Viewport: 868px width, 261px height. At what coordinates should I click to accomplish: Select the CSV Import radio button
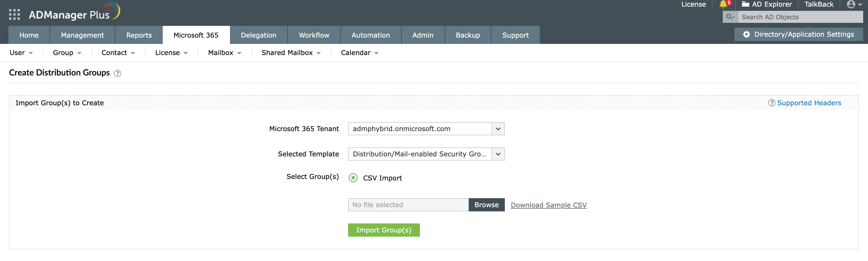coord(353,178)
